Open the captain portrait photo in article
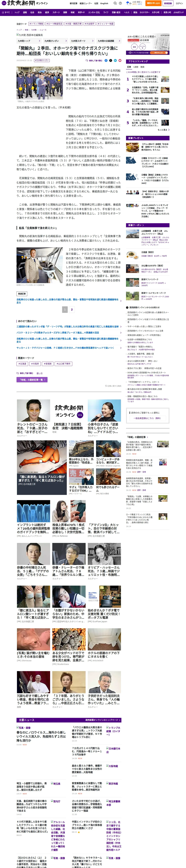186x868 pixels. (40, 265)
